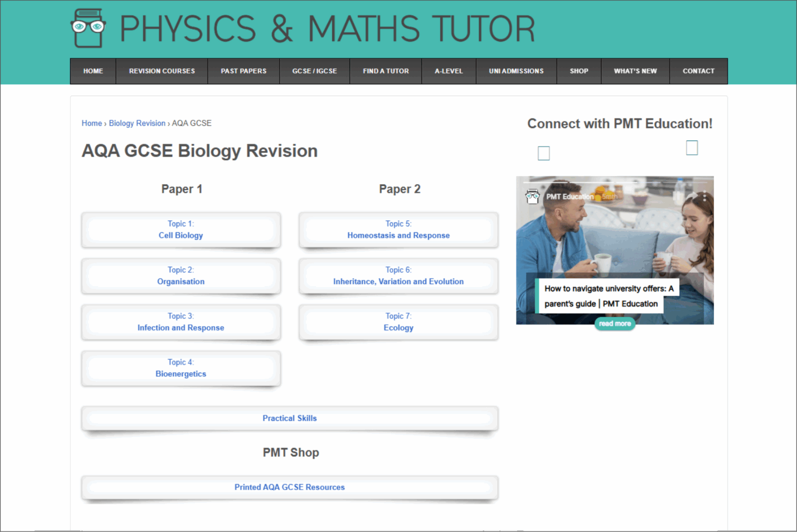This screenshot has height=532, width=797.
Task: Open the Biology Revision breadcrumb link
Action: tap(137, 123)
